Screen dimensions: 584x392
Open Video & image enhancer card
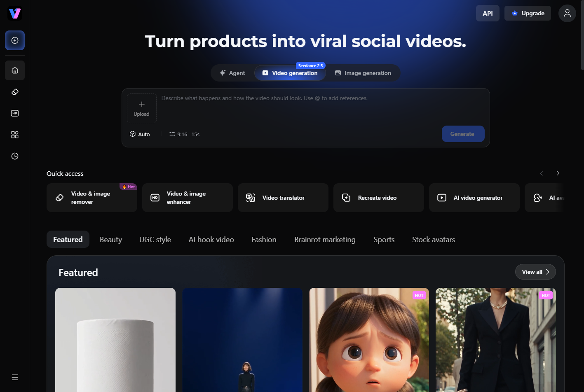tap(188, 198)
